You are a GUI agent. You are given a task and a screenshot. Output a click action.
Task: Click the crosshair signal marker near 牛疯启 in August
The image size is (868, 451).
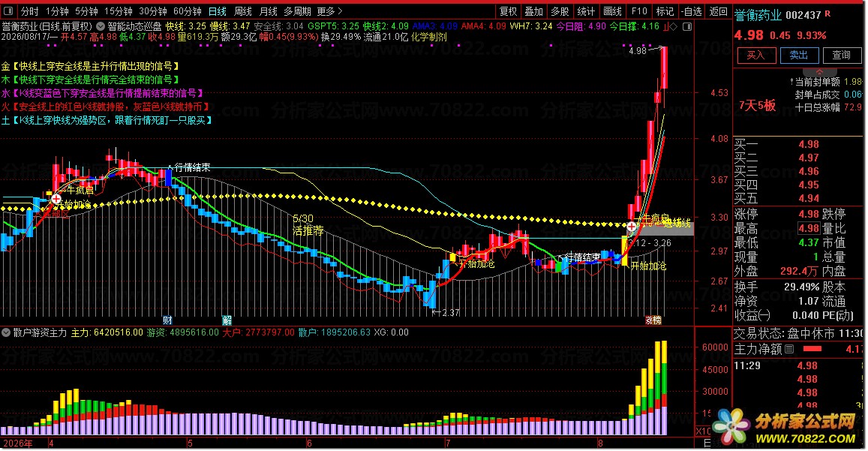(632, 226)
